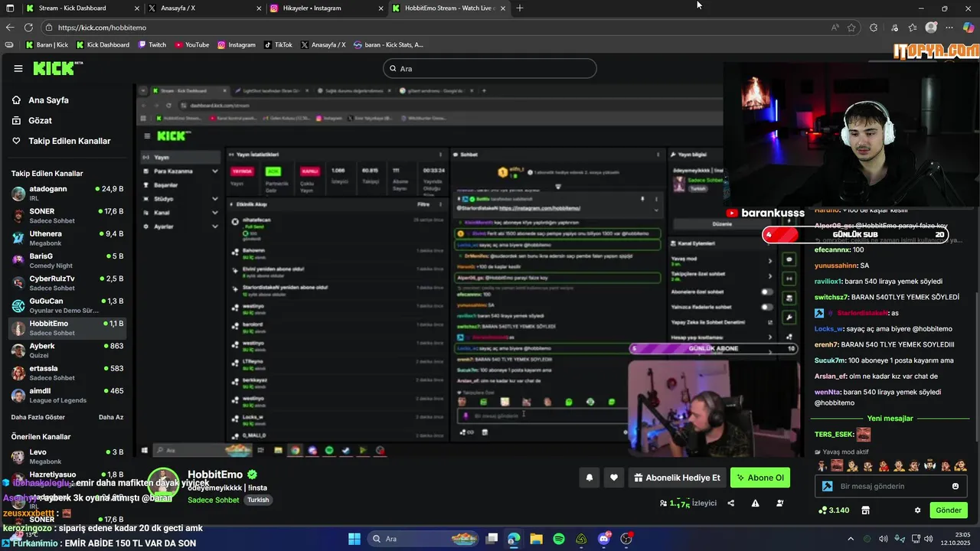The height and width of the screenshot is (551, 980).
Task: Open Twitch bookmark
Action: [x=152, y=44]
